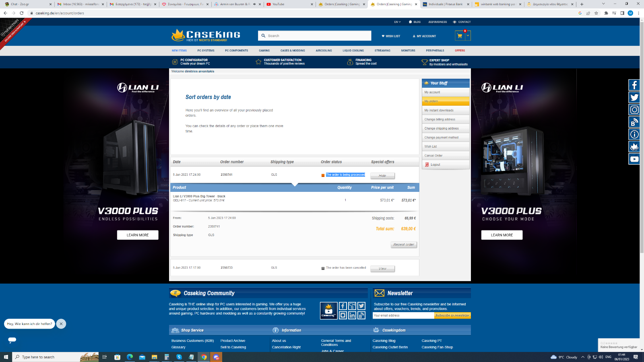Click LEARN MORE on right banner
The width and height of the screenshot is (644, 362).
[x=502, y=235]
